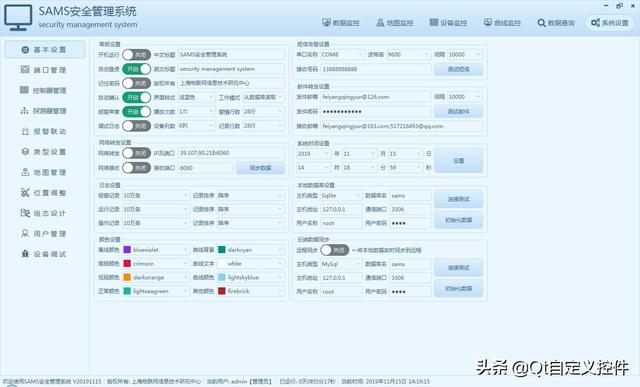The width and height of the screenshot is (640, 387).
Task: Switch to 数据监控 in top navigation
Action: click(341, 23)
